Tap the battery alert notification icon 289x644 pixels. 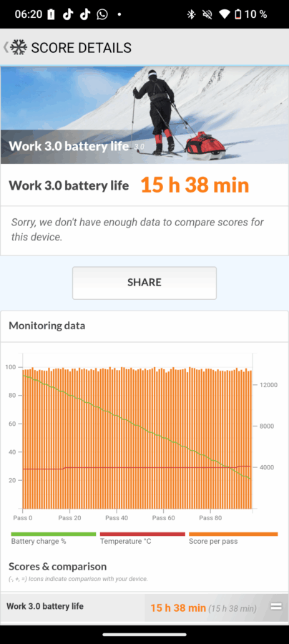[x=51, y=14]
